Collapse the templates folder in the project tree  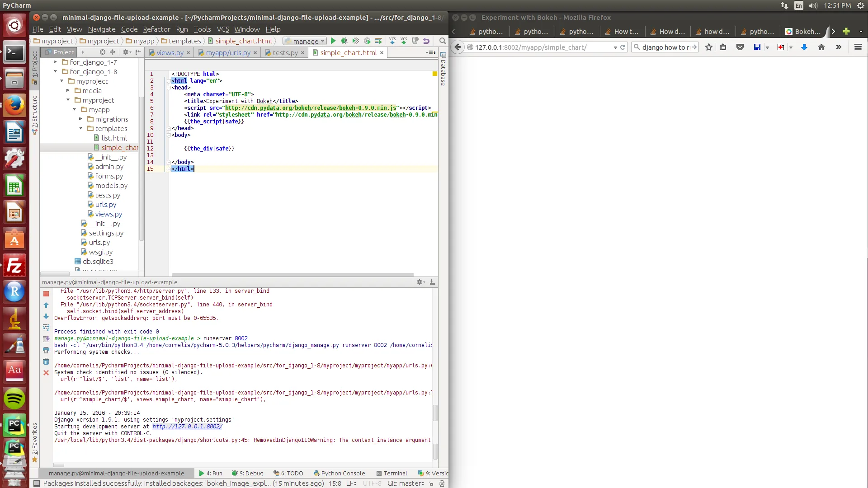[x=81, y=129]
